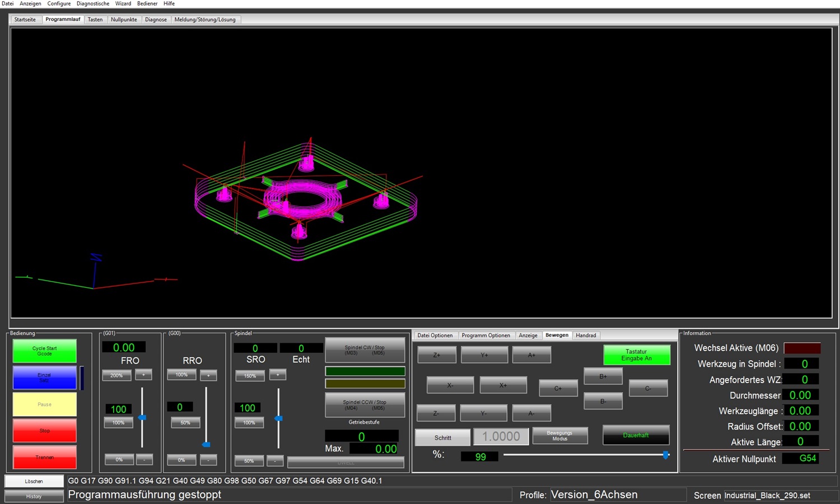Viewport: 840px width, 504px height.
Task: Switch to the Diagnose tab
Action: (156, 20)
